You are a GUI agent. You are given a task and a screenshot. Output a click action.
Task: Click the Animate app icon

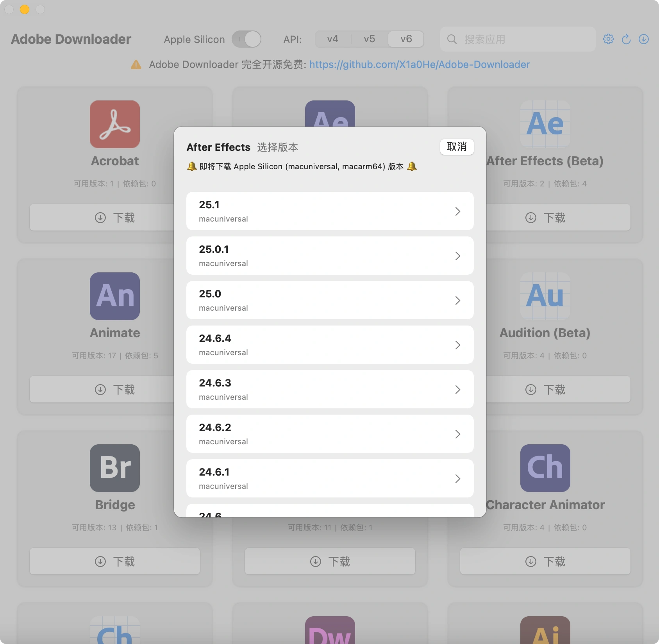click(115, 296)
